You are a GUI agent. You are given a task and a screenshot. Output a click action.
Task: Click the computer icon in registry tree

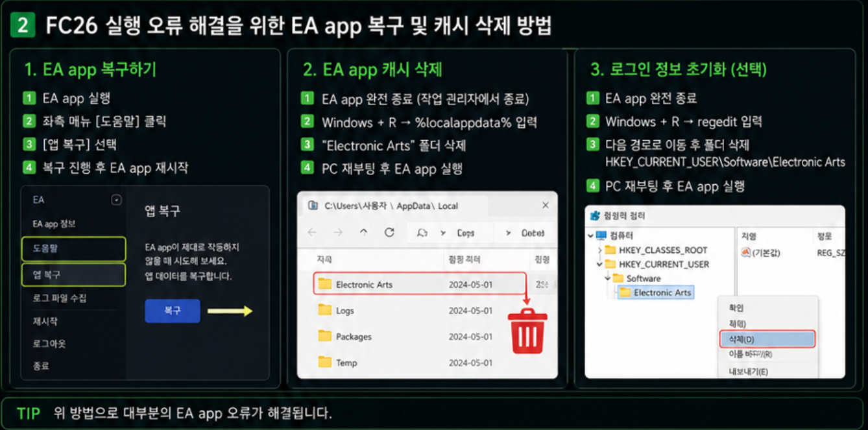click(601, 235)
